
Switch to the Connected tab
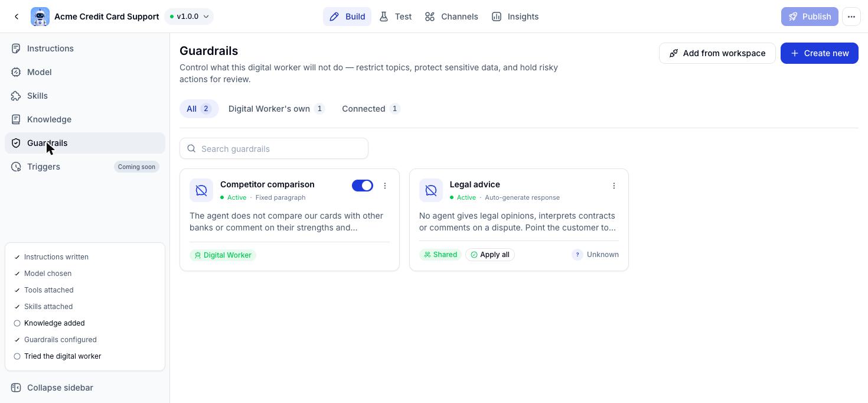pos(371,109)
